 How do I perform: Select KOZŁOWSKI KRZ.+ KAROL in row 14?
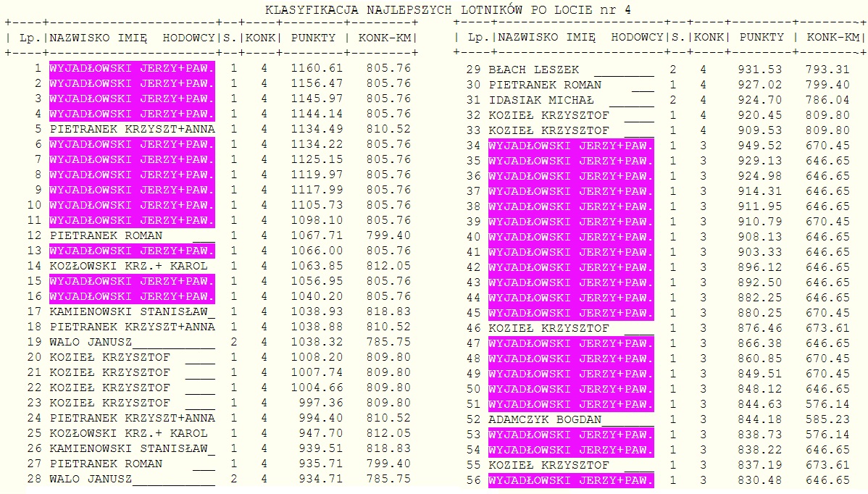click(128, 266)
